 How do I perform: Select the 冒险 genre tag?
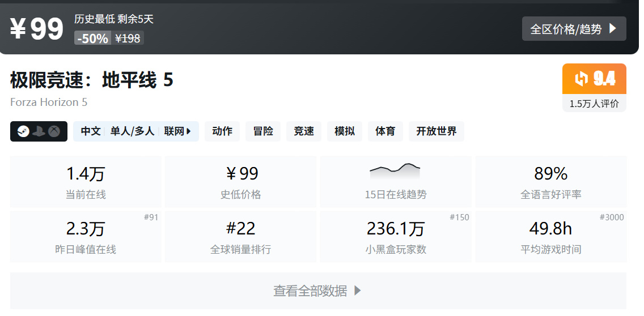click(x=263, y=131)
